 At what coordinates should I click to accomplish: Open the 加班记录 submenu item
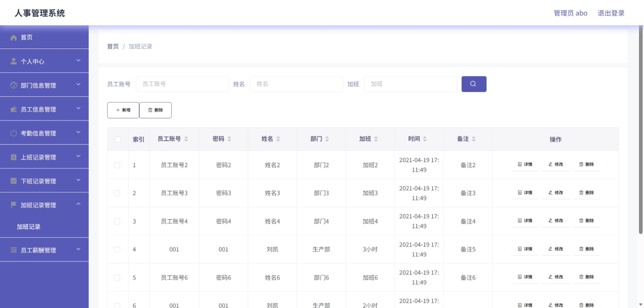point(28,227)
